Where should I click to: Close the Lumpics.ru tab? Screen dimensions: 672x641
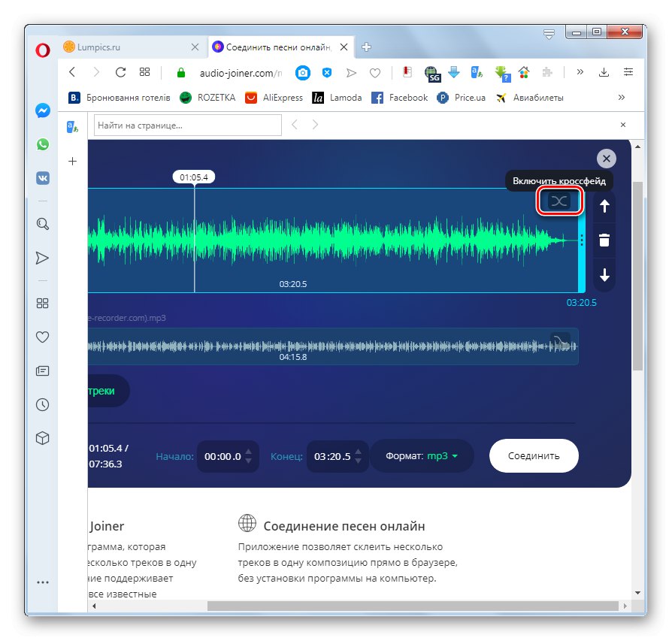(195, 47)
